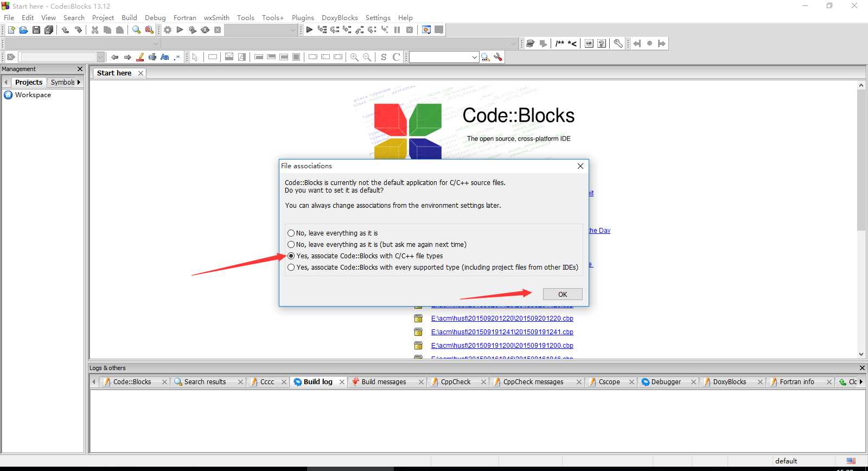Image resolution: width=868 pixels, height=471 pixels.
Task: Click the Zoom out magnifier icon
Action: (367, 57)
